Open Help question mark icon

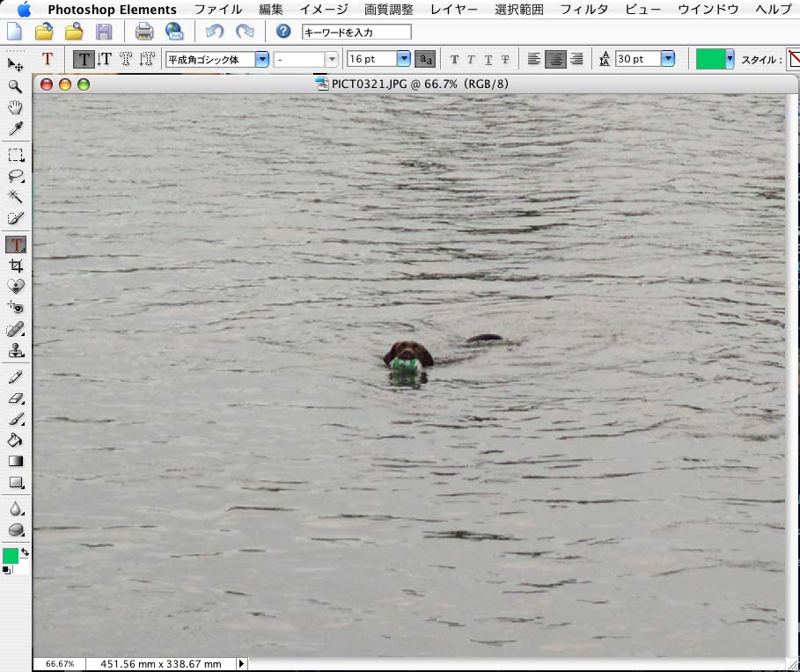click(283, 32)
